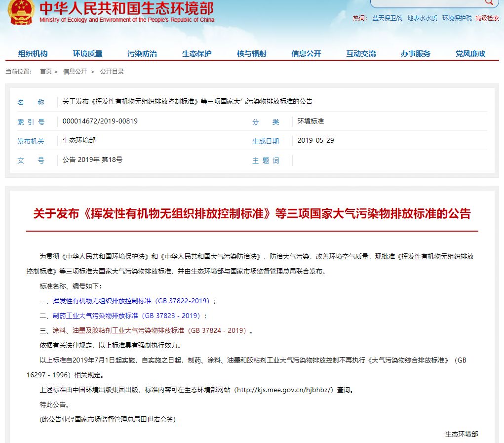The image size is (504, 443).
Task: Click the search magnifier icon
Action: [489, 2]
